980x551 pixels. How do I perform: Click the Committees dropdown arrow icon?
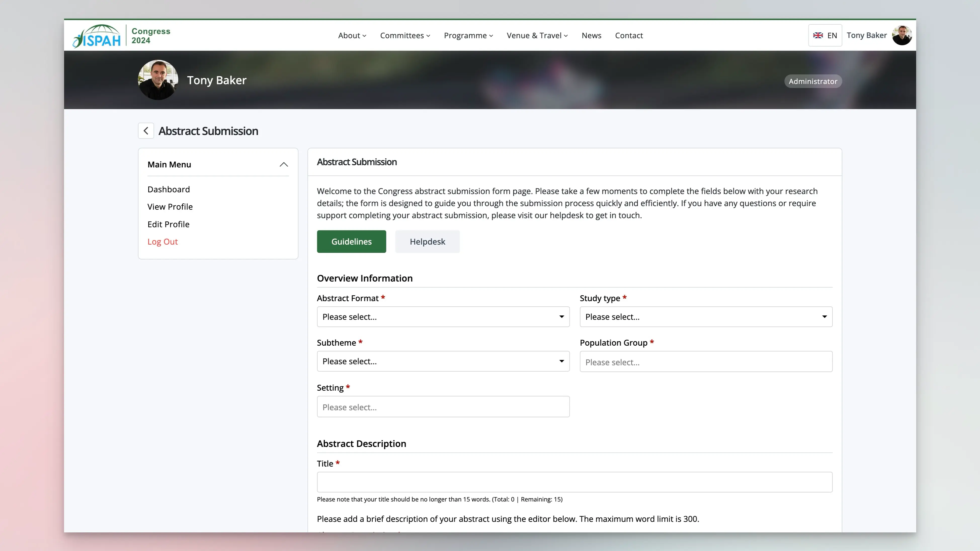tap(428, 35)
